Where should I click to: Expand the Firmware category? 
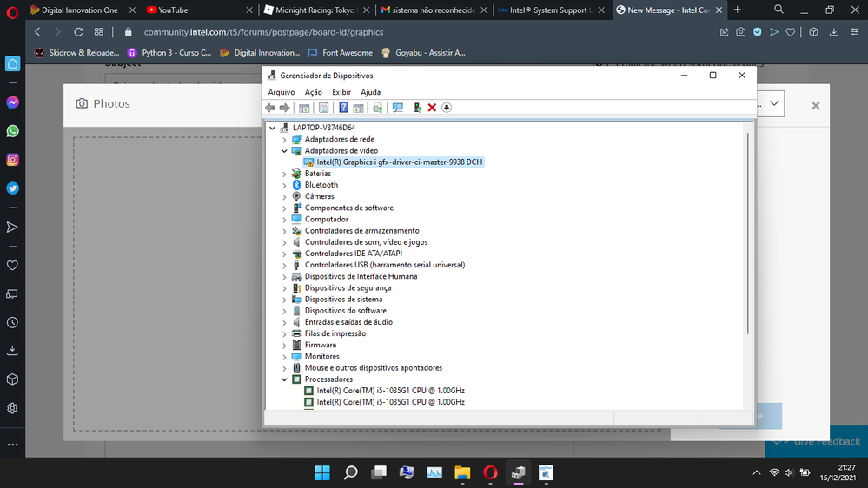284,346
